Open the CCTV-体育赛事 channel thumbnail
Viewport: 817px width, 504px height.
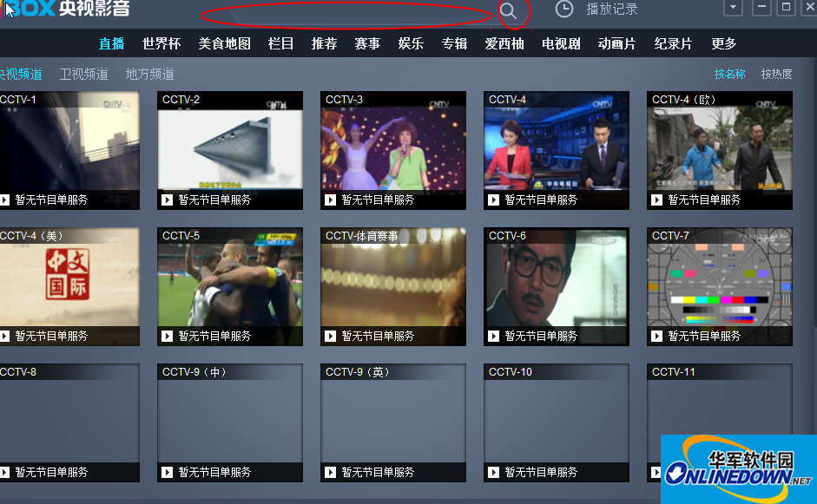click(x=392, y=287)
